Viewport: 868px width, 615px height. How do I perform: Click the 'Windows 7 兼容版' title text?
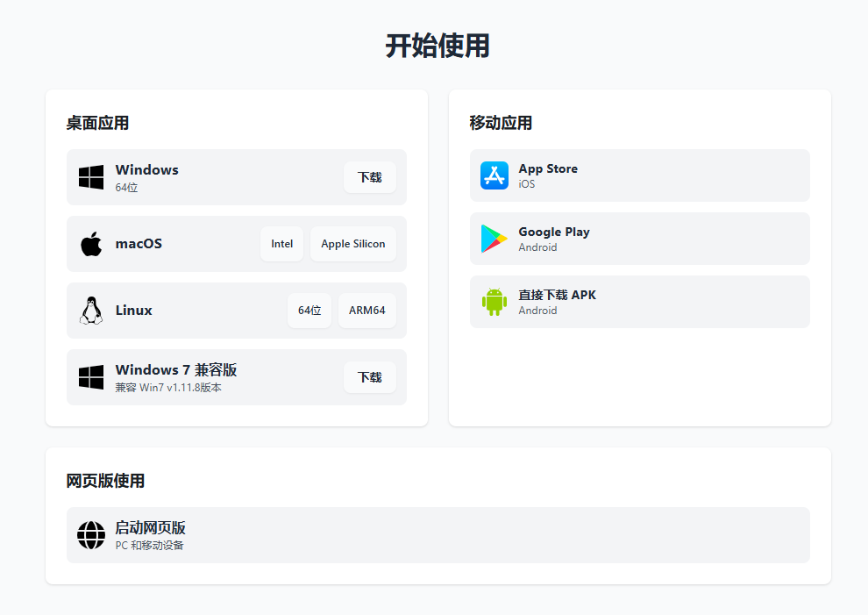coord(176,369)
